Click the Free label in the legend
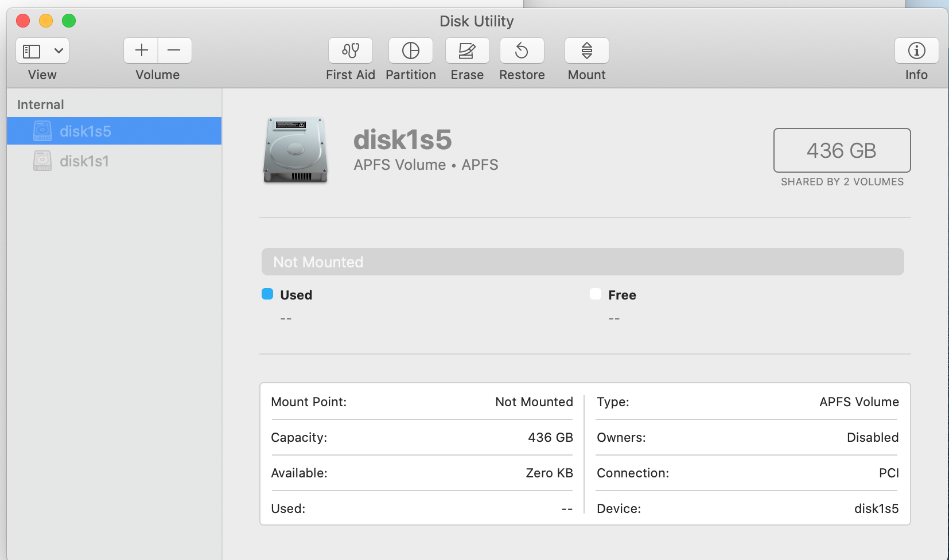949x560 pixels. pos(622,295)
